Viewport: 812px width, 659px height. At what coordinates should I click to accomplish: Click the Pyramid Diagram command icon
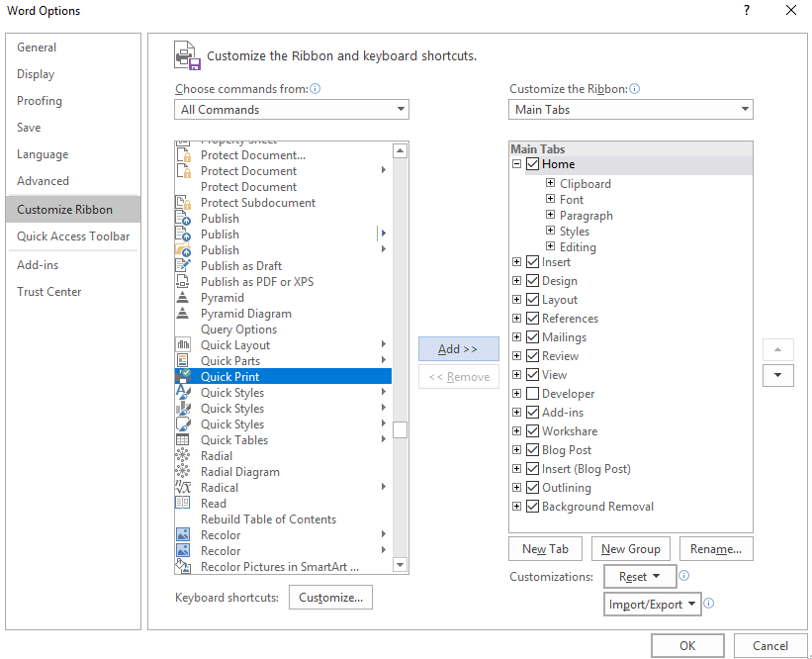pyautogui.click(x=183, y=314)
